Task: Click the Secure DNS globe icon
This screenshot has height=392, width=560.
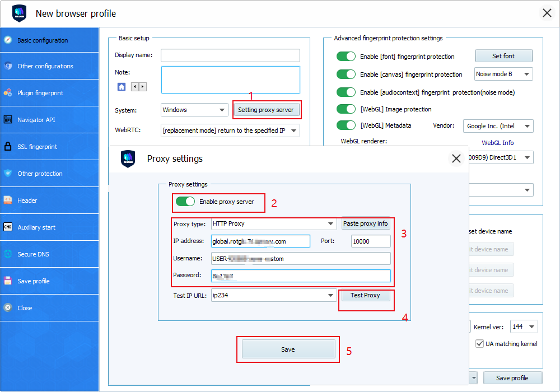Action: point(8,254)
